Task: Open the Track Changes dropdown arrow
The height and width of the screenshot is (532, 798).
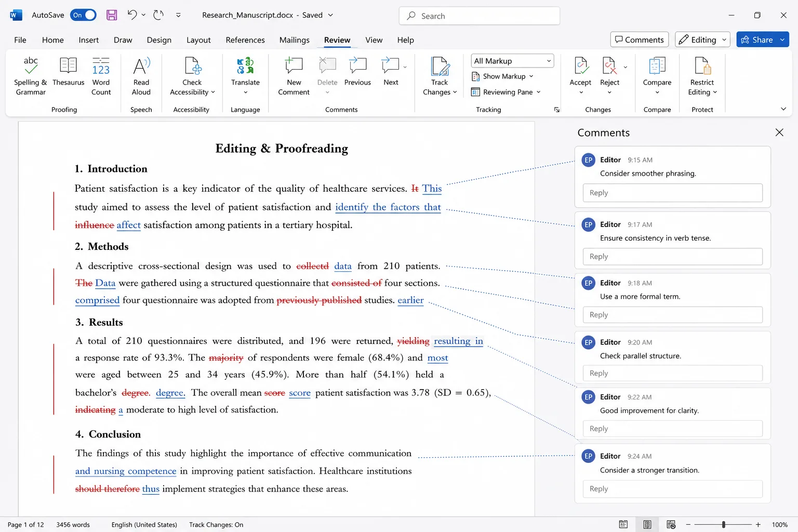Action: pyautogui.click(x=455, y=92)
